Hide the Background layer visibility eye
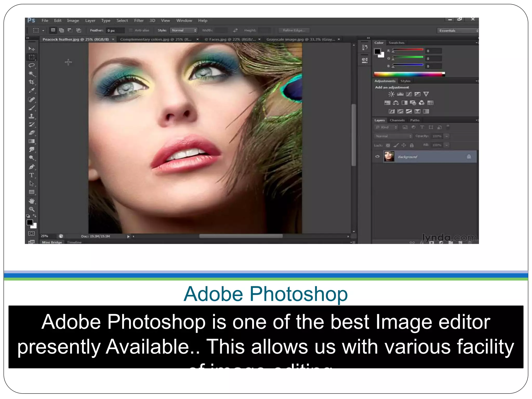Screen dimensions: 532x399 (377, 157)
